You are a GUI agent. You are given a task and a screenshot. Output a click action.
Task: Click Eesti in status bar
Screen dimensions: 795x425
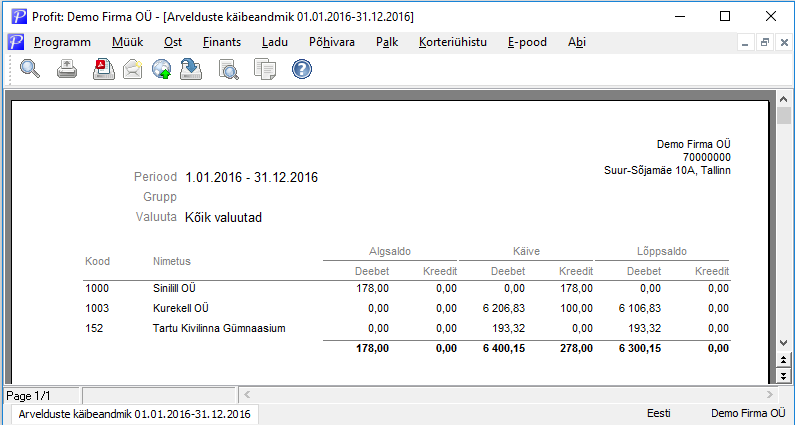click(659, 413)
